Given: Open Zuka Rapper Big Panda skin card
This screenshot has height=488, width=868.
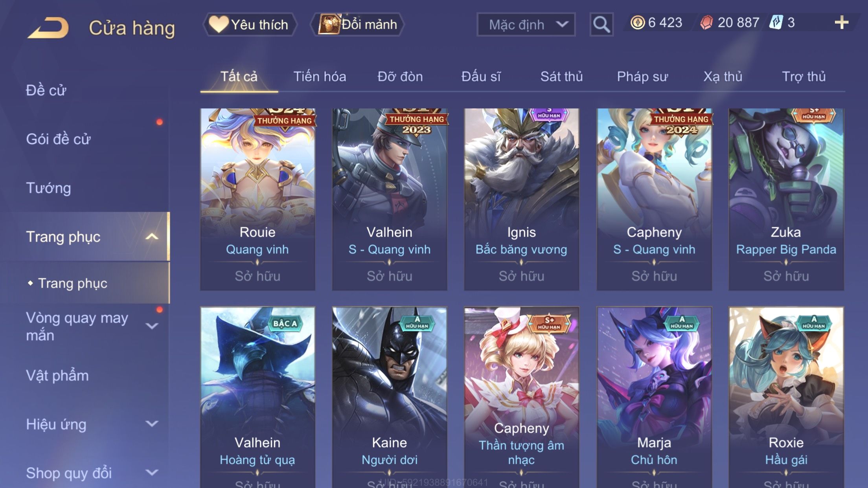Looking at the screenshot, I should (x=786, y=200).
